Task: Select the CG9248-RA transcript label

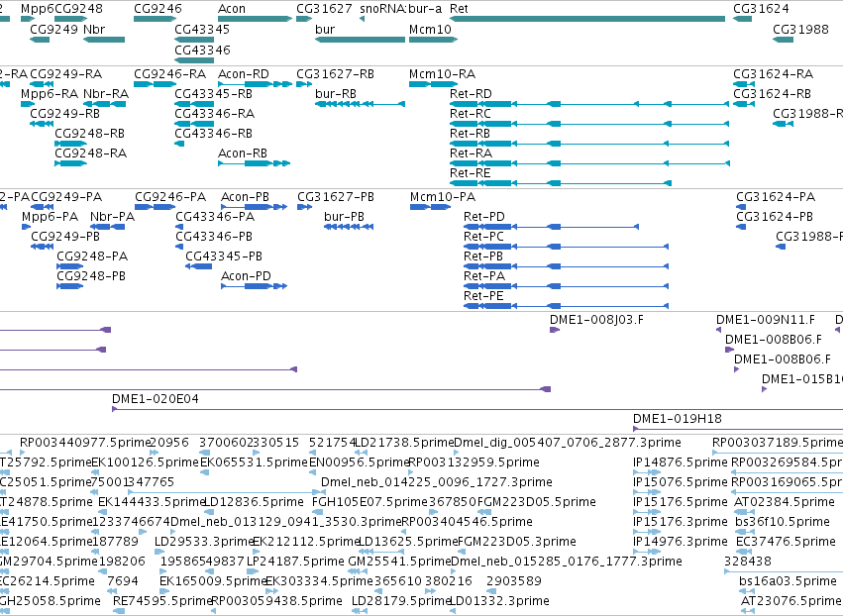Action: (91, 154)
